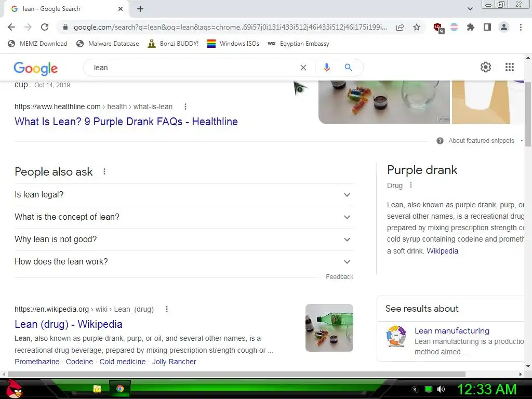Click the vertical scrollbar down arrow

point(528,366)
